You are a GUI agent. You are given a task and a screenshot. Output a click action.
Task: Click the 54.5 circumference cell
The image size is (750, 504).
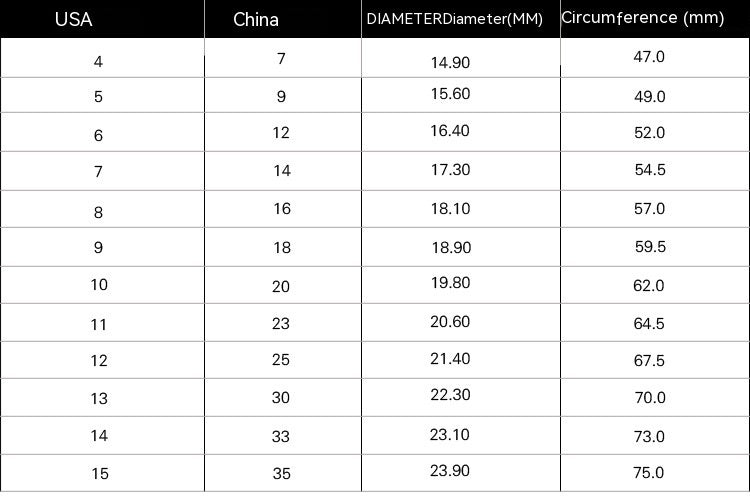[650, 170]
